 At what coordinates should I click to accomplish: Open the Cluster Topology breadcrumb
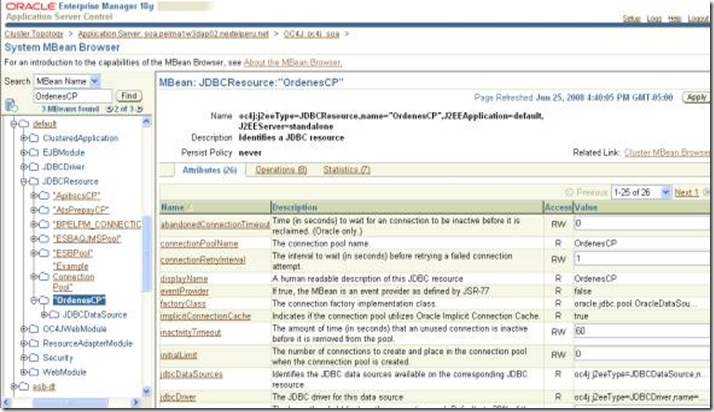[x=34, y=34]
